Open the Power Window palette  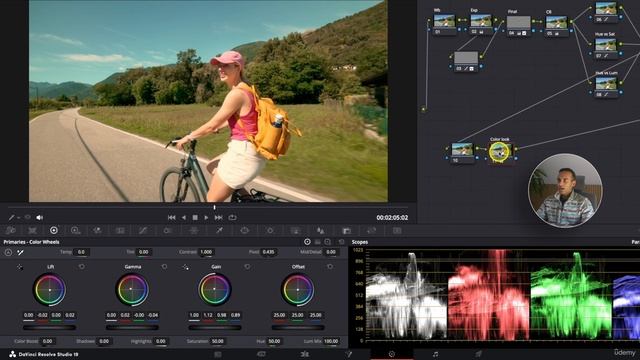(x=244, y=231)
